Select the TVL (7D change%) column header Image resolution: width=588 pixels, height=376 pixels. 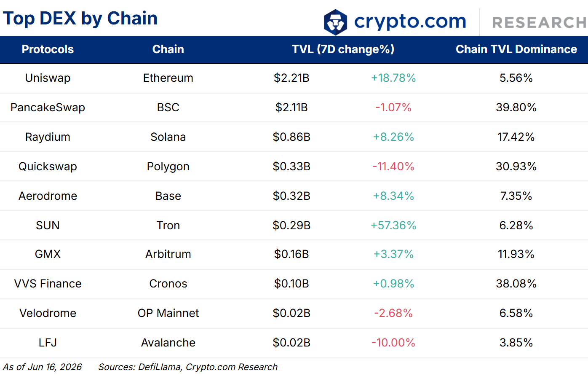(343, 49)
